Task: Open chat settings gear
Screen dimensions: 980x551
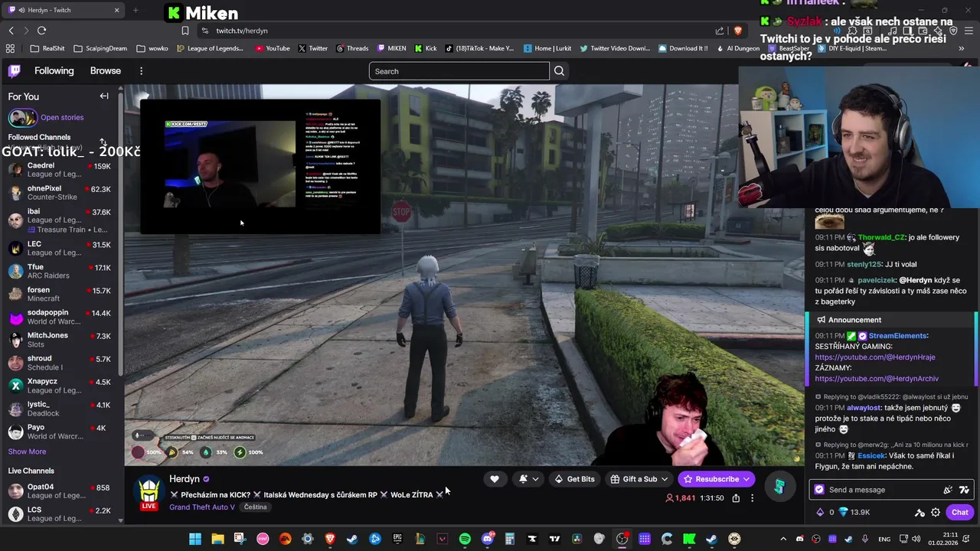Action: point(936,513)
